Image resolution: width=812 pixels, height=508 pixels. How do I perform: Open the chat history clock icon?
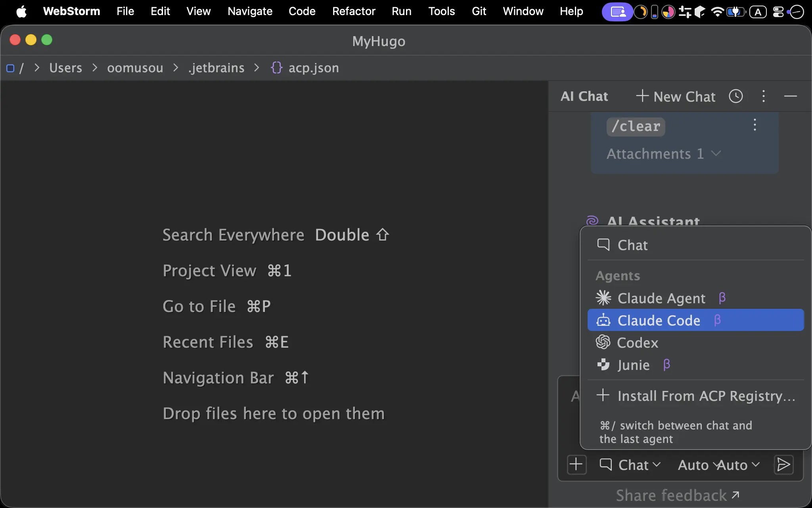click(736, 96)
